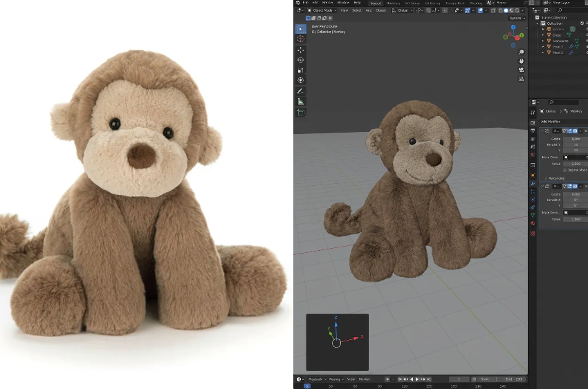
Task: Open the File menu
Action: point(305,3)
